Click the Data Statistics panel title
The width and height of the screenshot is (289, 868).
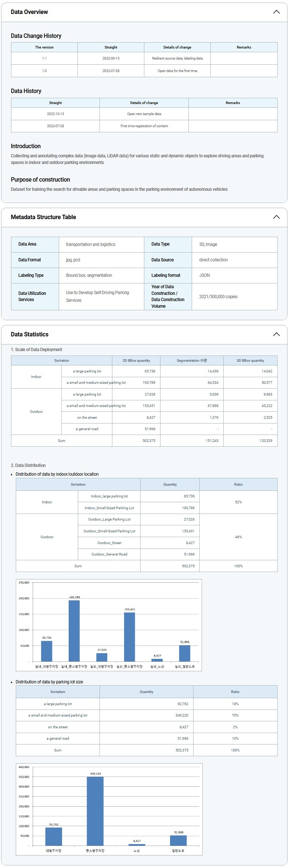click(30, 334)
